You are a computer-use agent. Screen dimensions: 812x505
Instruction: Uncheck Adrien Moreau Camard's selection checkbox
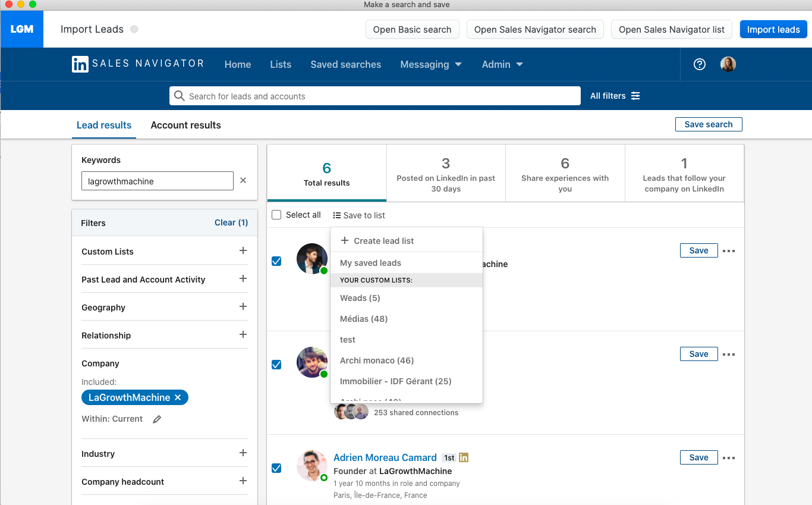click(x=276, y=468)
